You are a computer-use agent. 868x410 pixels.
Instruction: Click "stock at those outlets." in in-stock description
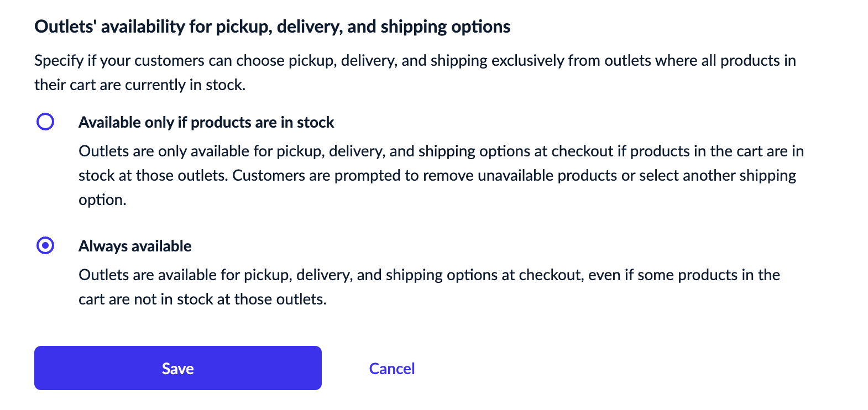tap(153, 175)
